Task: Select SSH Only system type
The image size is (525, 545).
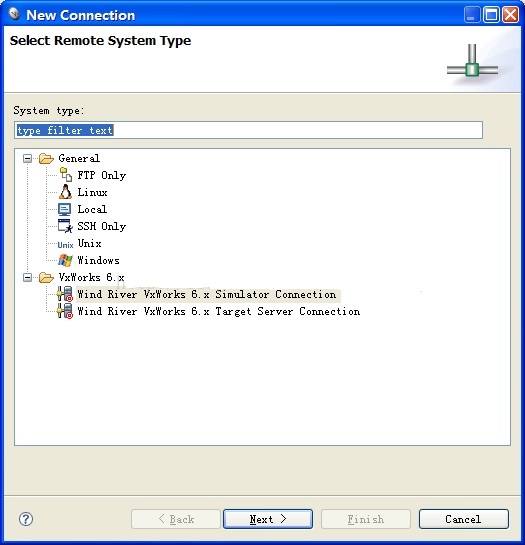Action: 102,226
